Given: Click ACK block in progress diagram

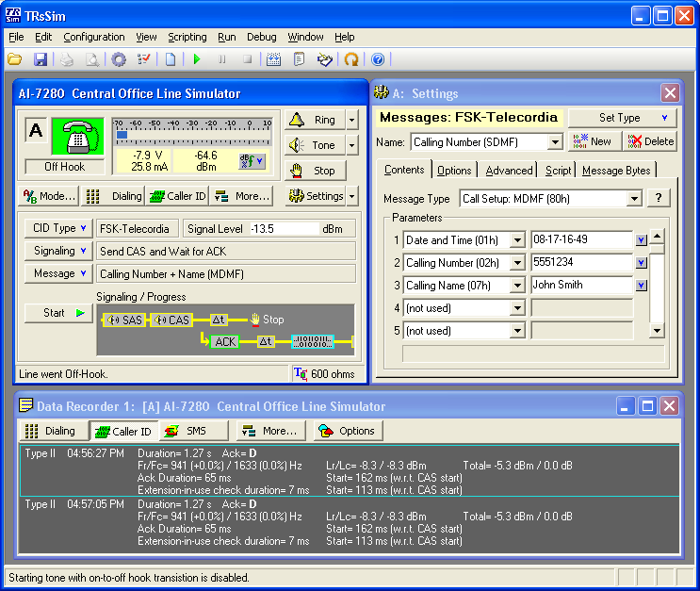Looking at the screenshot, I should pos(225,342).
